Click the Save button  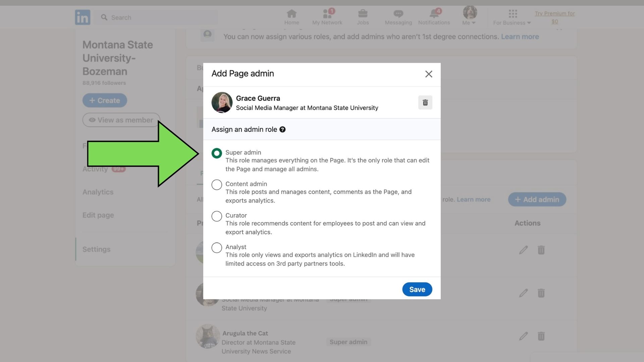[x=417, y=289]
